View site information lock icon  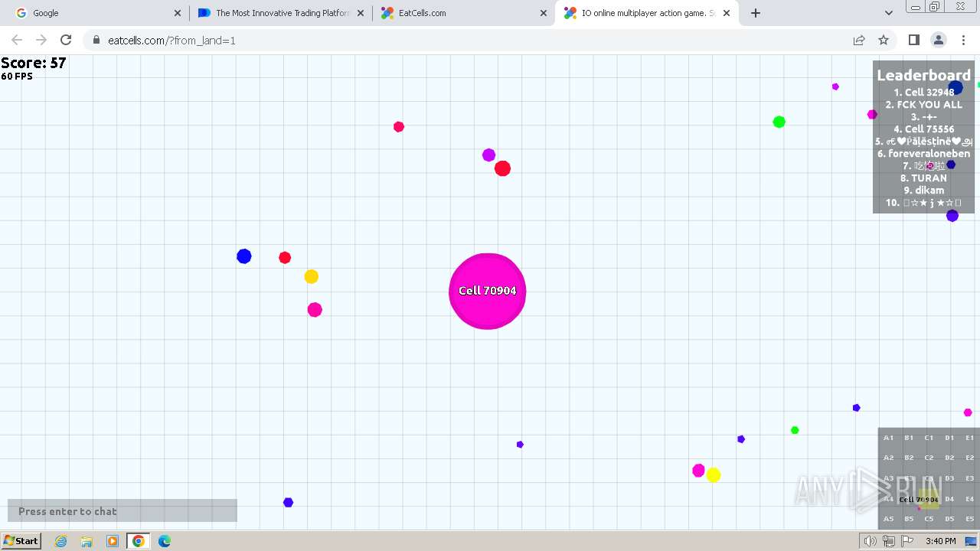click(96, 40)
